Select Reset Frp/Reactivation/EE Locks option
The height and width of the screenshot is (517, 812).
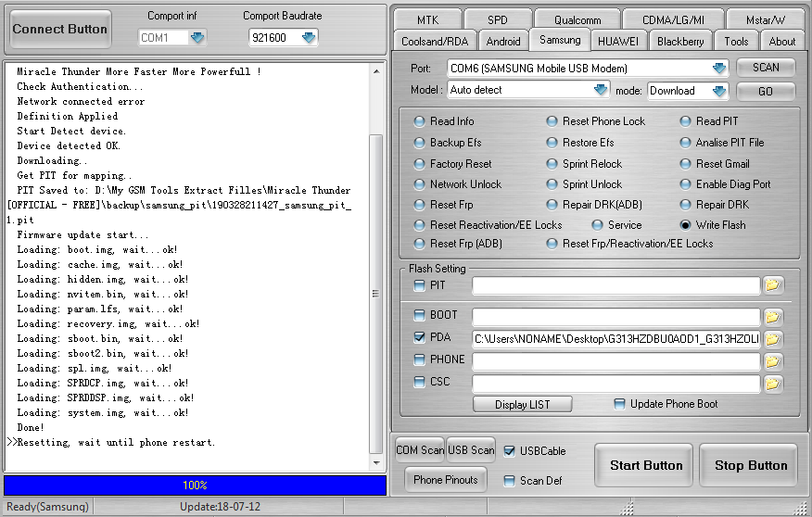[x=552, y=244]
